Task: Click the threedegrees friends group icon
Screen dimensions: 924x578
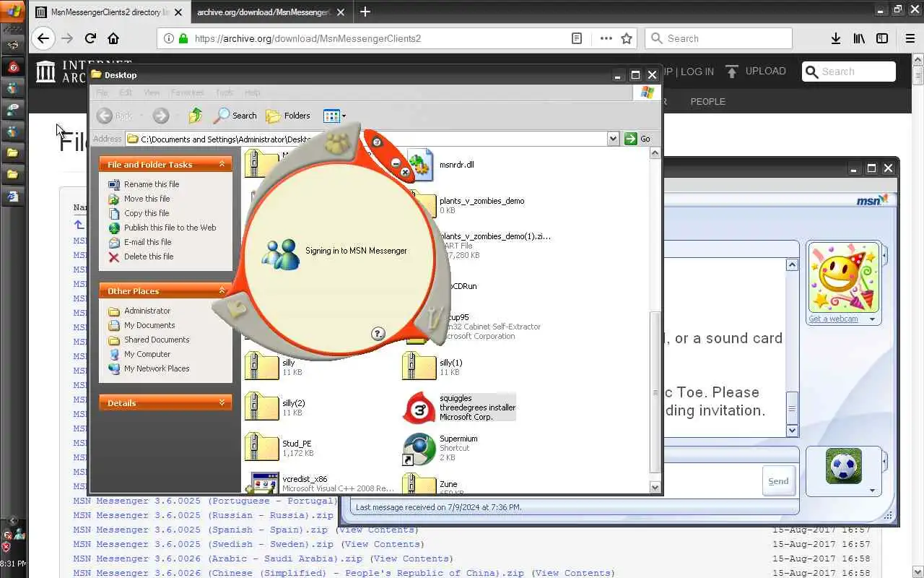Action: [336, 143]
